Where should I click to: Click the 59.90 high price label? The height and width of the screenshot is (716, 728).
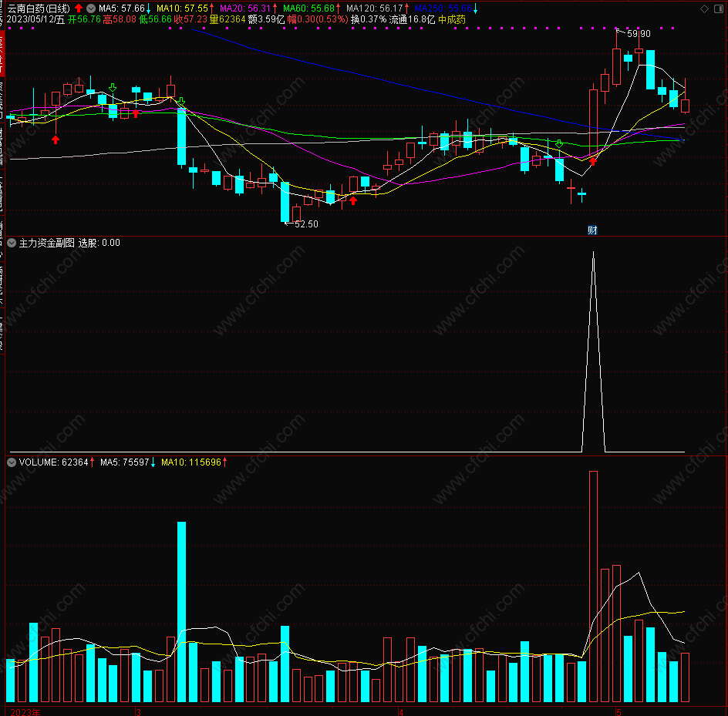639,33
